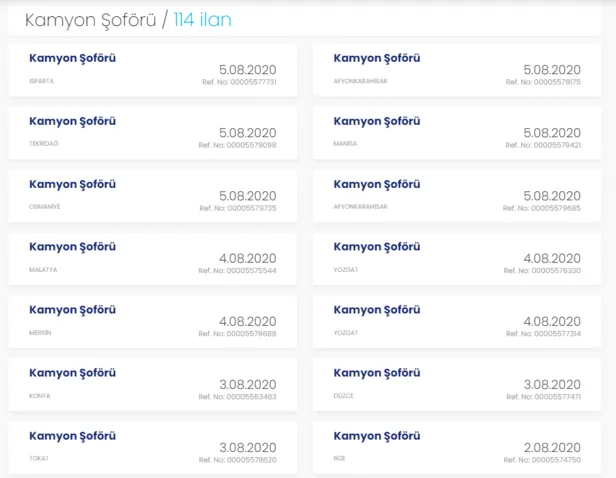Screen dimensions: 616x478
Task: View the Mersin Kamyon Şoförü listing
Action: 73,310
